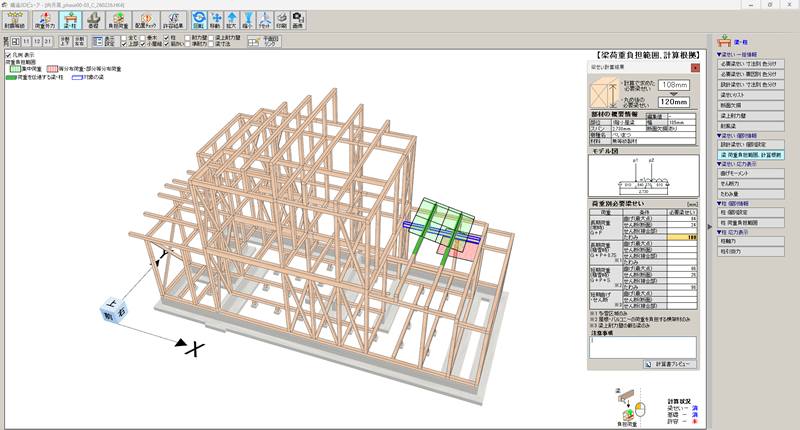
Task: Click the 移動 (pan) tool icon
Action: pos(217,19)
